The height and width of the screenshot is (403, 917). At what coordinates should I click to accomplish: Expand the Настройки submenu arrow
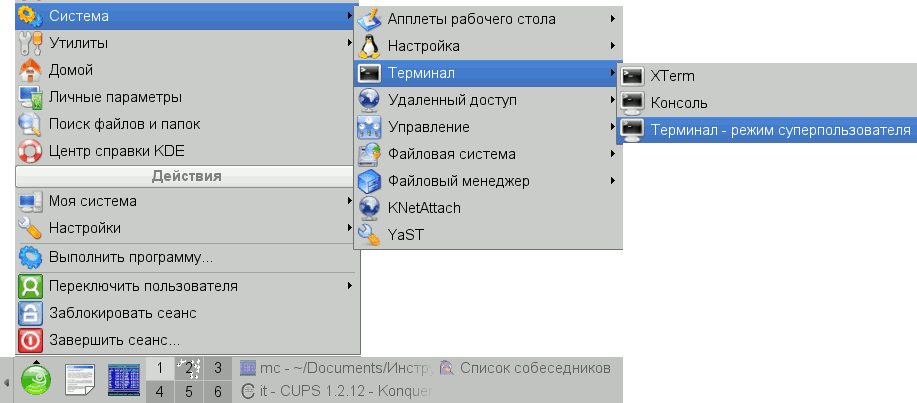click(349, 227)
